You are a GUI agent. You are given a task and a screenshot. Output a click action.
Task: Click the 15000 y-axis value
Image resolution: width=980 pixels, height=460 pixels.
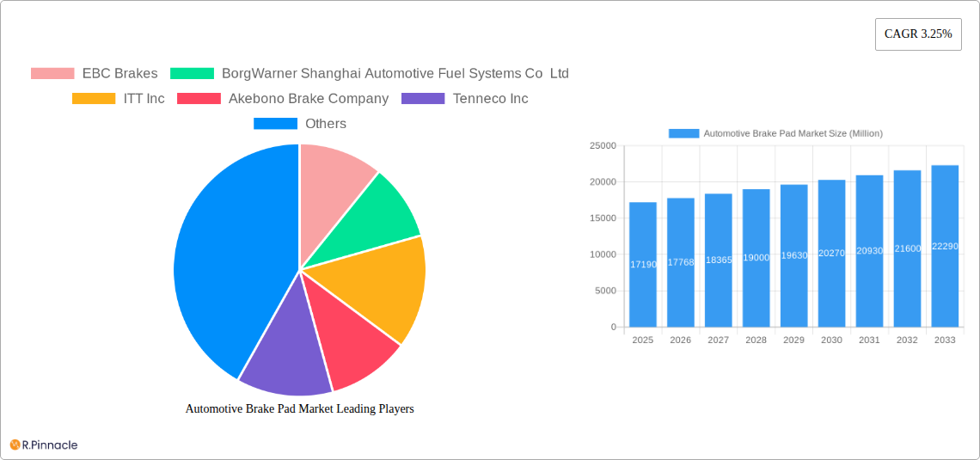pyautogui.click(x=603, y=218)
